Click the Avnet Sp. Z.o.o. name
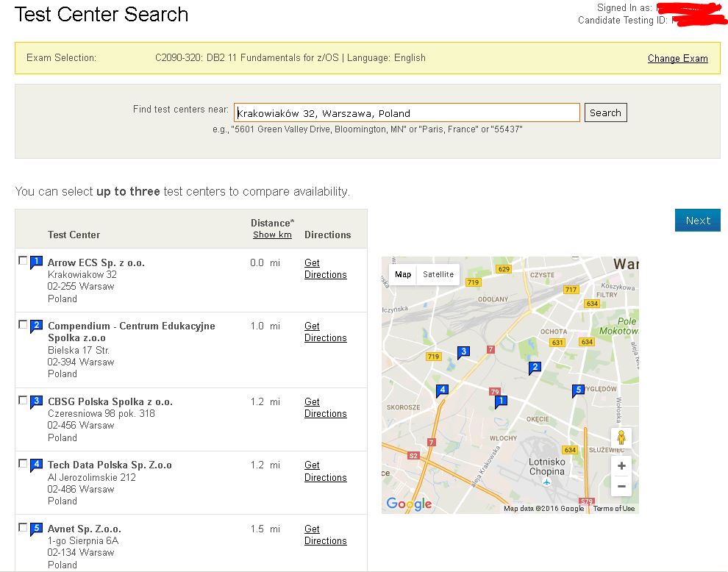 click(x=84, y=529)
